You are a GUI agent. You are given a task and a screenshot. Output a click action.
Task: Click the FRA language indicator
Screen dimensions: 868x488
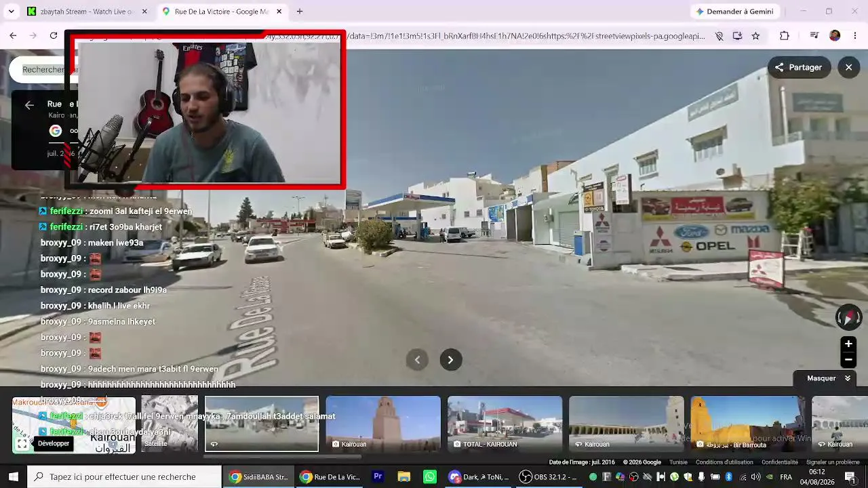786,477
